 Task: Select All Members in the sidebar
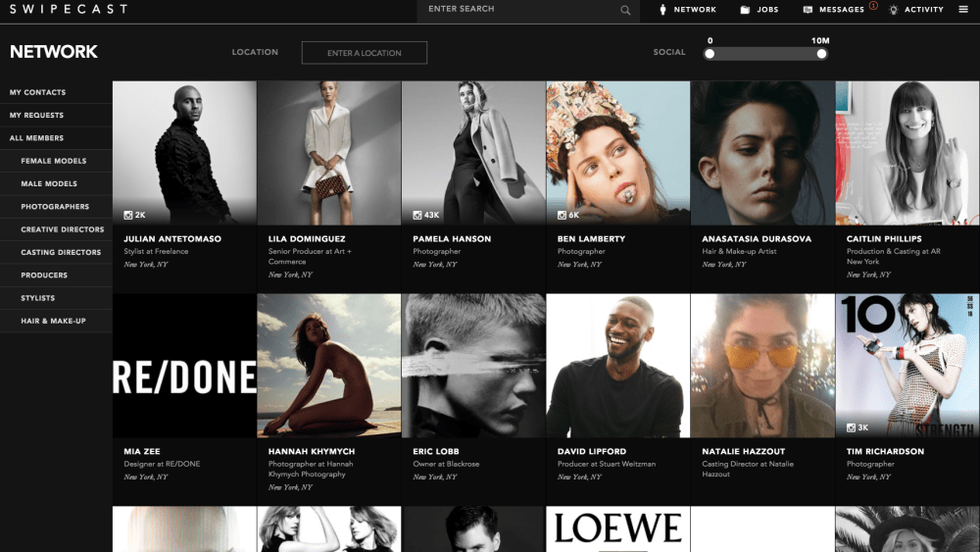(36, 138)
